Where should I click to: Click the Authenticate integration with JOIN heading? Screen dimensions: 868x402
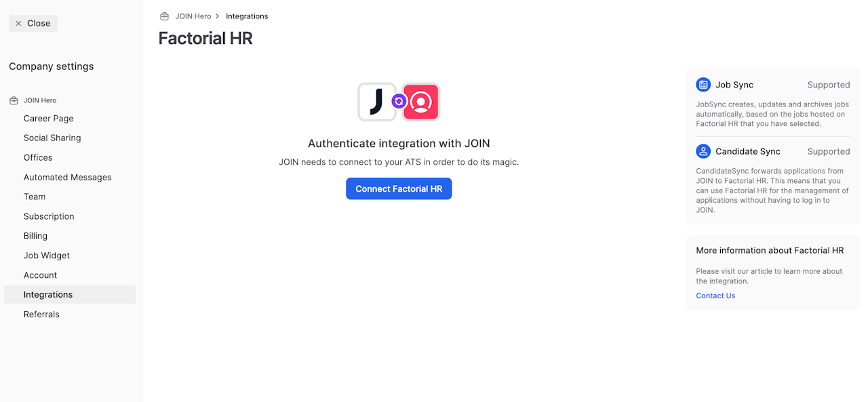(x=399, y=144)
